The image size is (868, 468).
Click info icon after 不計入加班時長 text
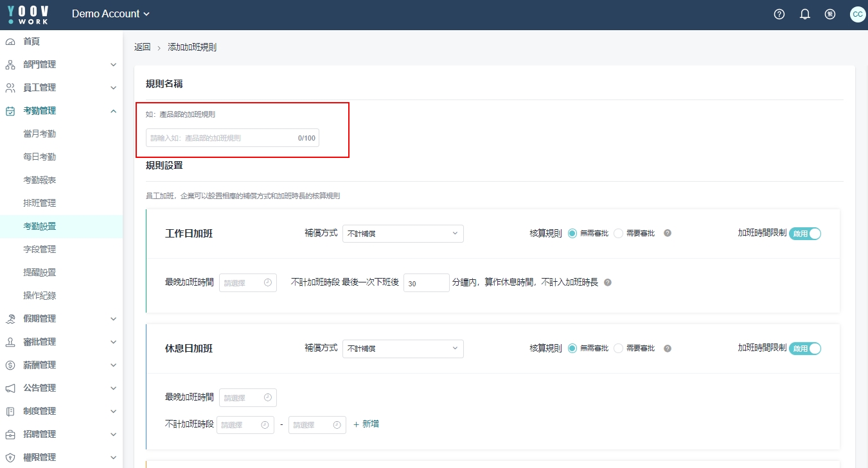(608, 282)
